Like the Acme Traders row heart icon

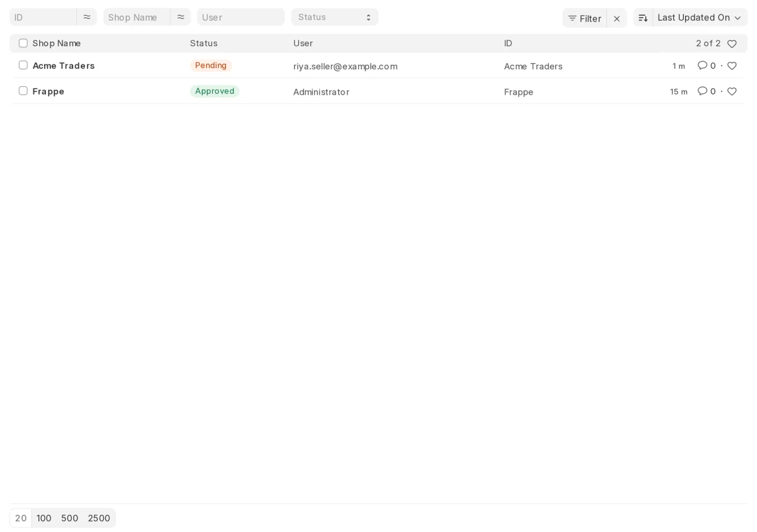[x=732, y=66]
